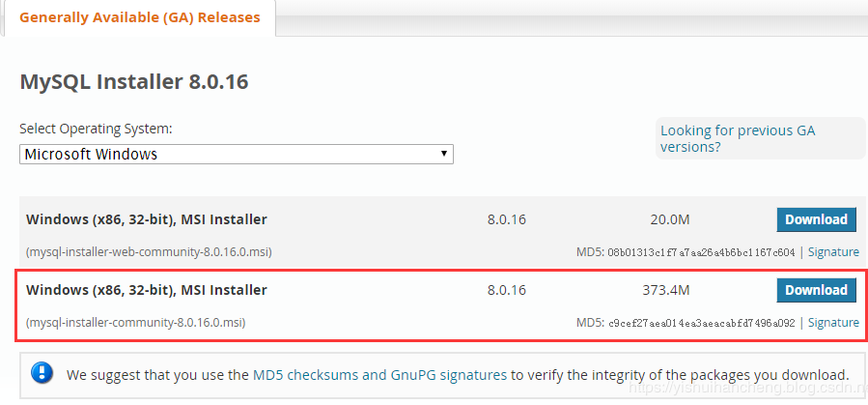Screen dimensions: 868x405
Task: Open Signature link for MD5 c9cef27aea014ea3aeacabfd7496a092
Action: click(833, 323)
